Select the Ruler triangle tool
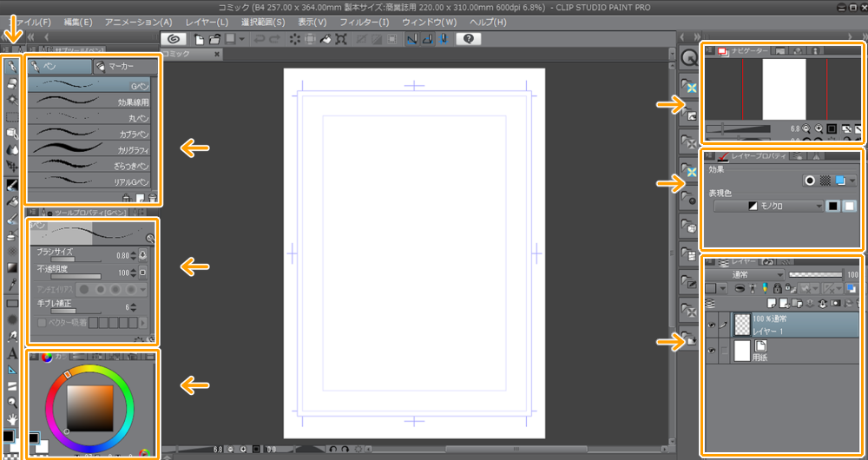This screenshot has width=868, height=460. (x=11, y=371)
